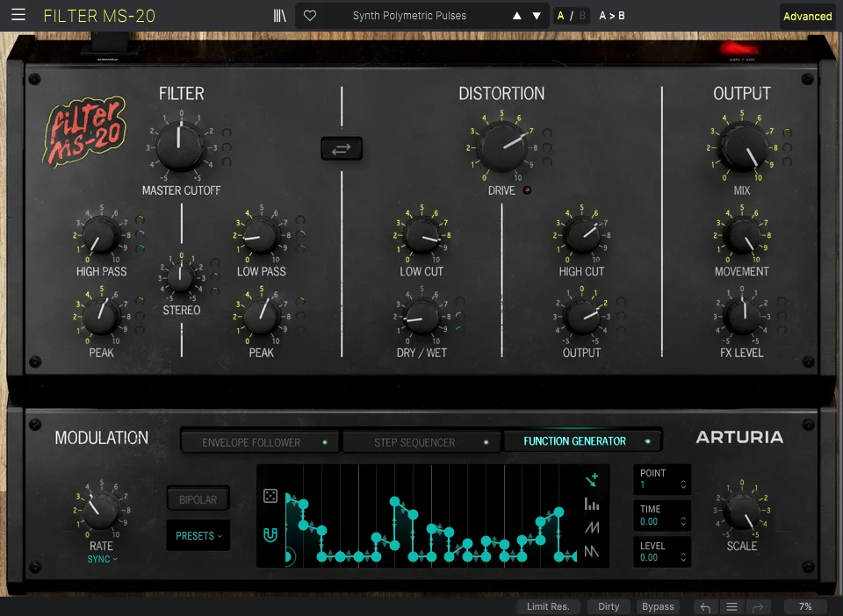Image resolution: width=843 pixels, height=616 pixels.
Task: Click the Drive knob
Action: (502, 146)
